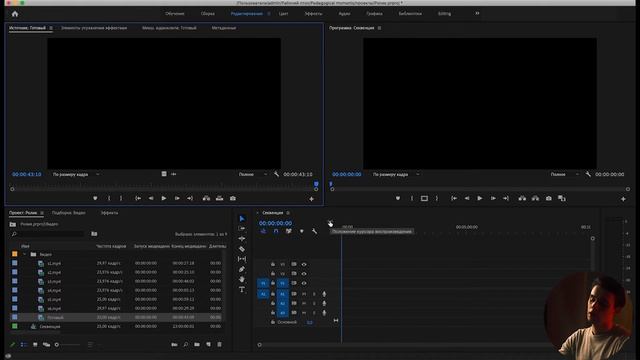
Task: Delete selected item in Project panel
Action: pyautogui.click(x=219, y=344)
